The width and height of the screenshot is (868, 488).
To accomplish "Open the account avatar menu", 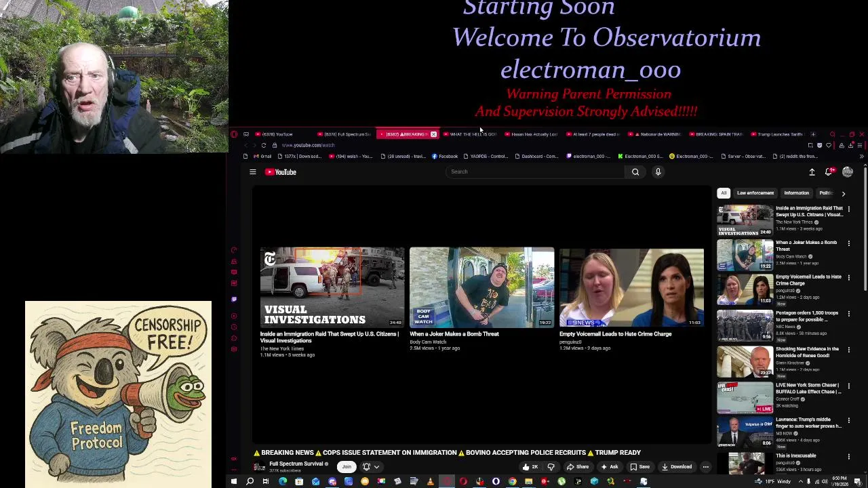I will coord(848,172).
